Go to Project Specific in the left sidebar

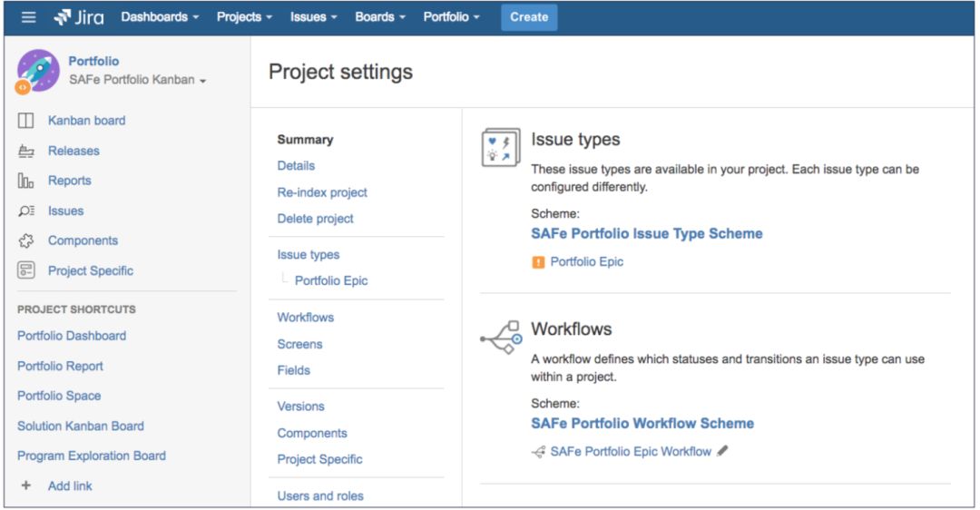point(91,270)
